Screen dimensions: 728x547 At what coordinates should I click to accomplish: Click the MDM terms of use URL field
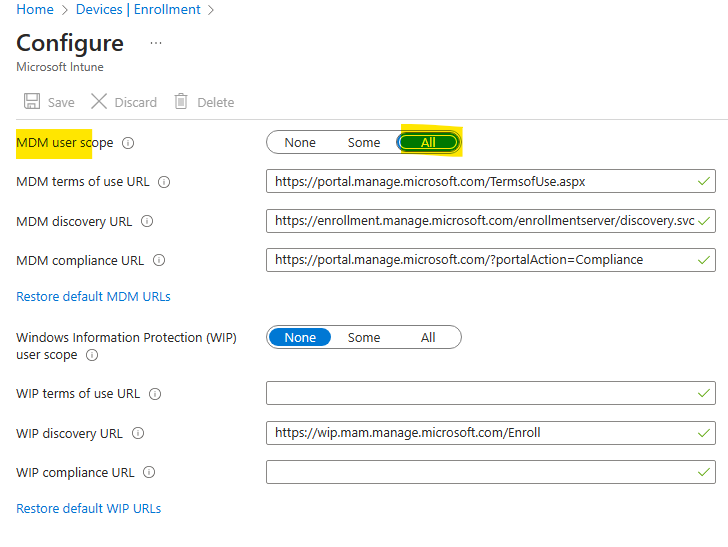[x=491, y=181]
